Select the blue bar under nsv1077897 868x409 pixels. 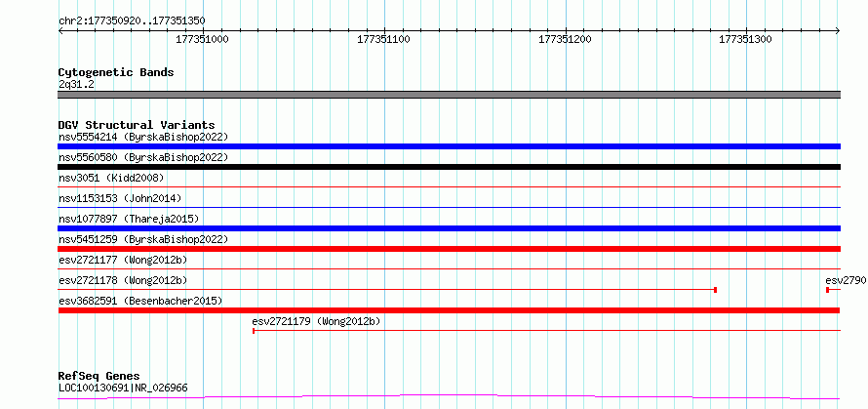click(449, 228)
